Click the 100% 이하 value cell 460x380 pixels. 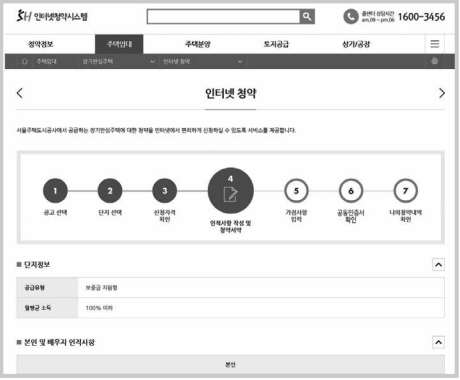pos(261,308)
